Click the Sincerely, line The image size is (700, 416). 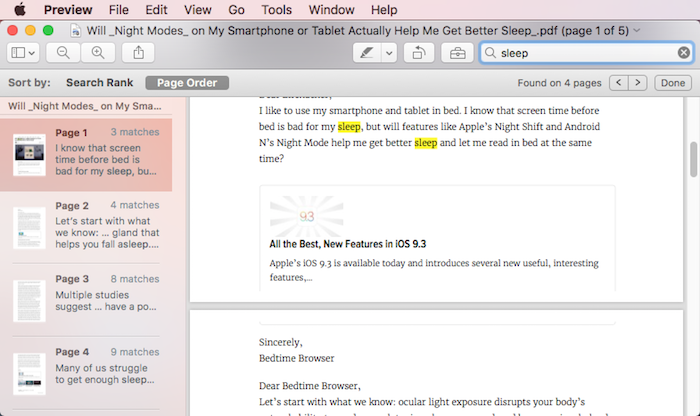tap(280, 342)
